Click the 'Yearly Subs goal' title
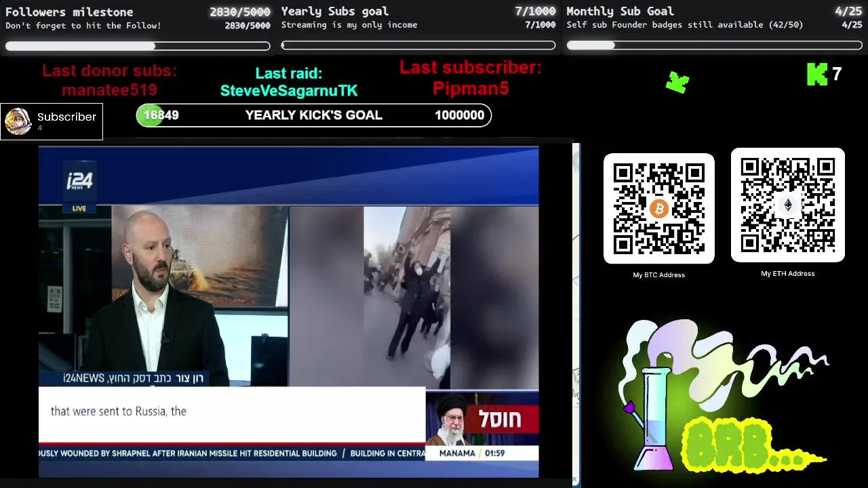The image size is (868, 488). (335, 11)
